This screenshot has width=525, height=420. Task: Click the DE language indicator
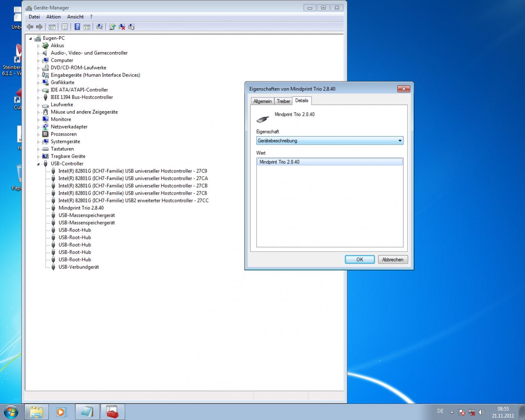point(440,411)
